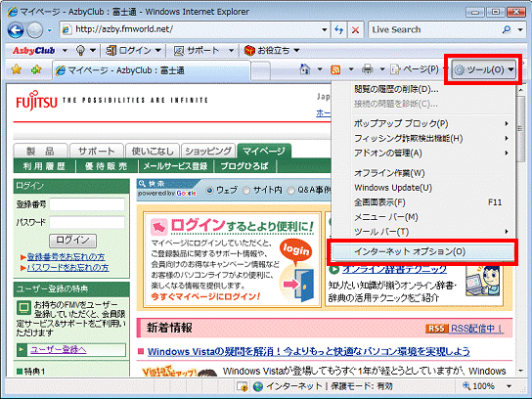The image size is (532, 399).
Task: Choose 閲覧の履歴の削除(D) menu item
Action: tap(422, 89)
